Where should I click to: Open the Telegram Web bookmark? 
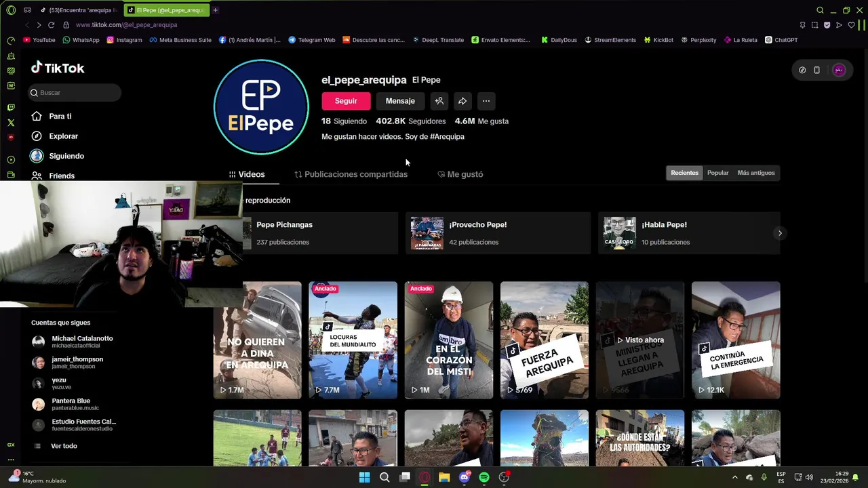coord(311,40)
